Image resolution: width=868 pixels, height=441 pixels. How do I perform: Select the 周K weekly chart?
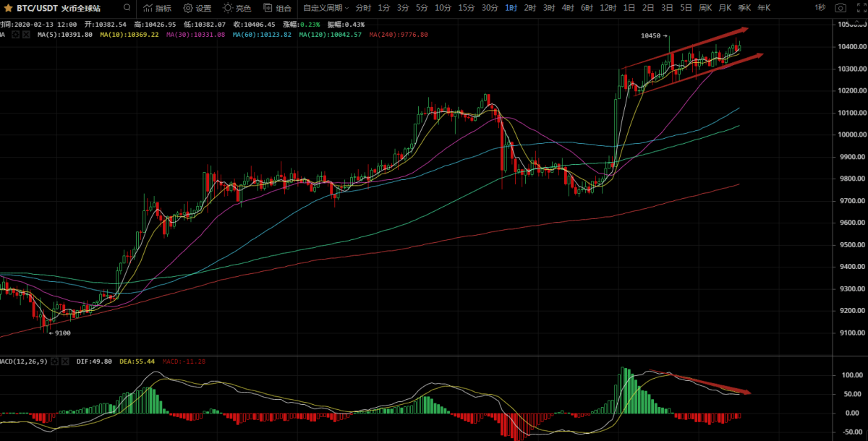pos(705,8)
